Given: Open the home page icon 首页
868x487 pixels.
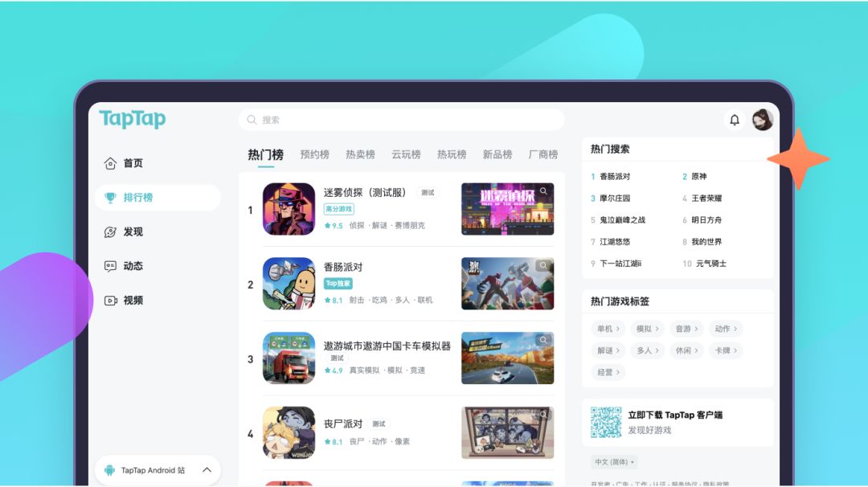Looking at the screenshot, I should point(110,163).
